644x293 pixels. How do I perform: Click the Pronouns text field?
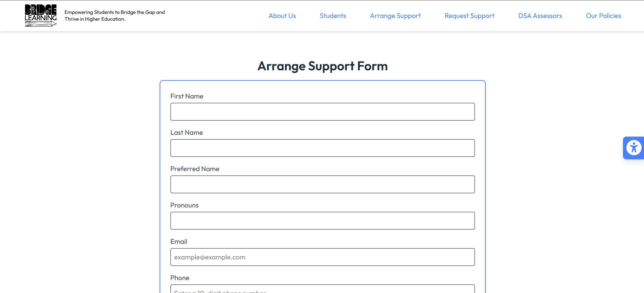(322, 221)
